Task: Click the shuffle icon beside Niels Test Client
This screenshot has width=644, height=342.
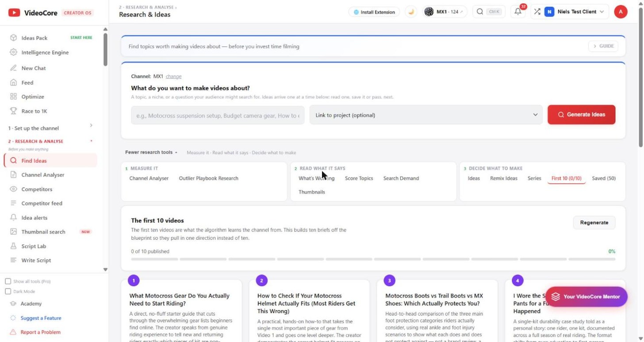Action: tap(537, 12)
